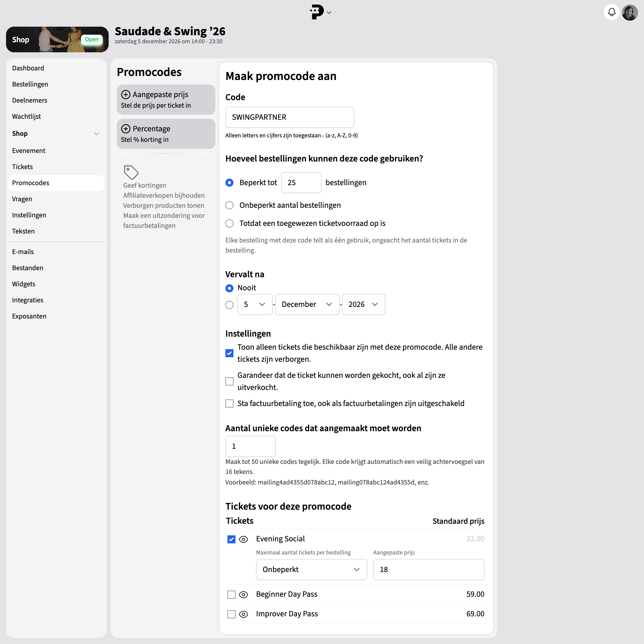
Task: Open the Onbeperkt max tickets dropdown
Action: tap(312, 570)
